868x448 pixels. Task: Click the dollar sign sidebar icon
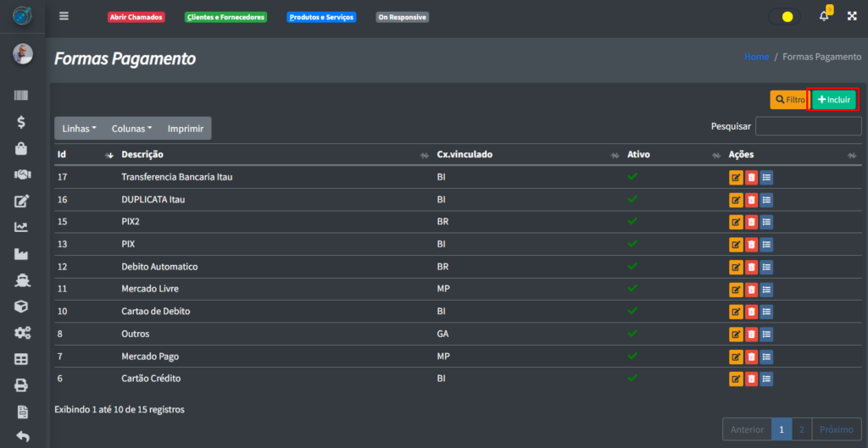click(x=22, y=122)
